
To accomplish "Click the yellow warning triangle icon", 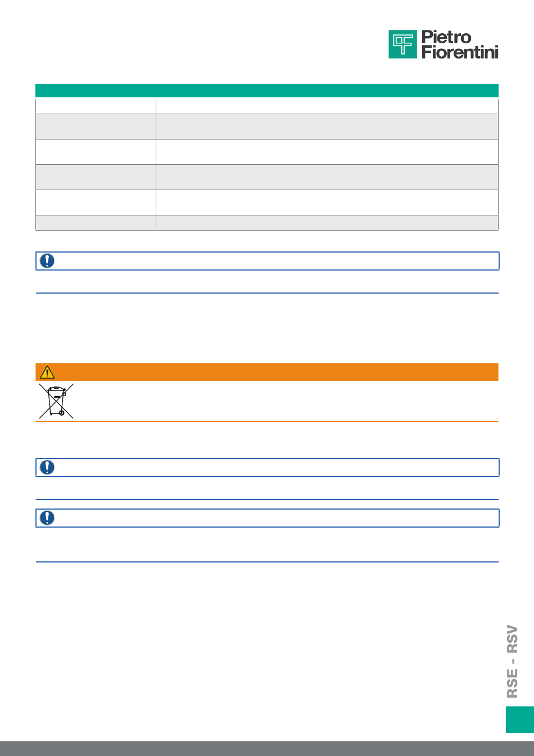I will pyautogui.click(x=47, y=372).
